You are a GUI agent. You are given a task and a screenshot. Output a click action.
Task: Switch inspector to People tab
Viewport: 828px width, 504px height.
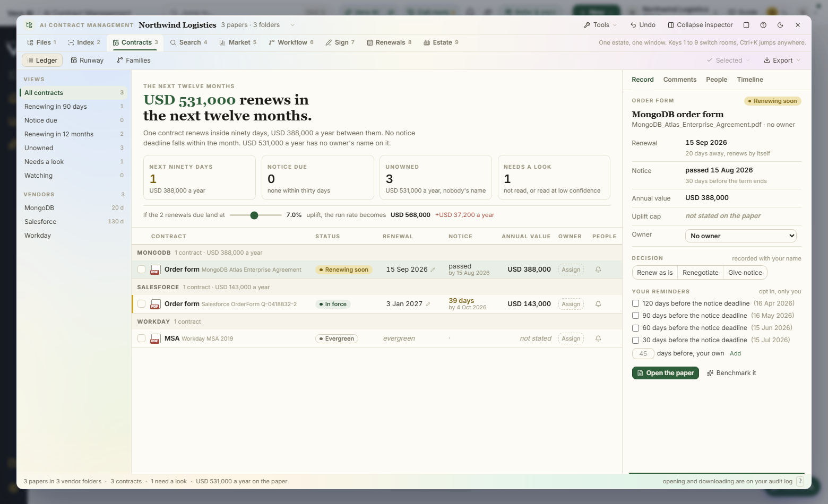click(x=717, y=80)
